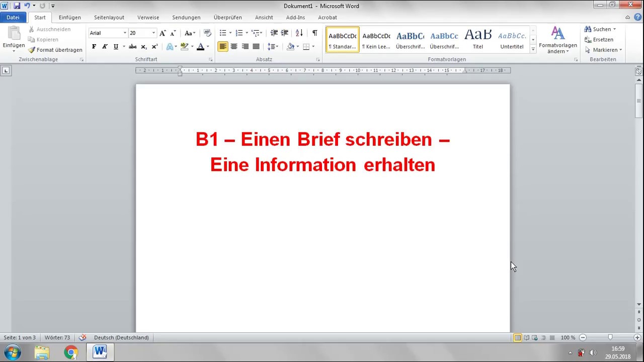
Task: Click Ersetzen replace button
Action: point(599,39)
